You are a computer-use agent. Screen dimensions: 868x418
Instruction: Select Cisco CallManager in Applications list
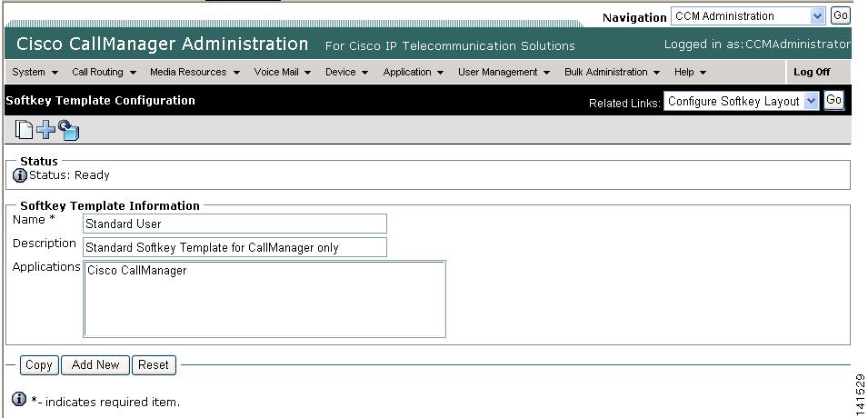coord(137,271)
